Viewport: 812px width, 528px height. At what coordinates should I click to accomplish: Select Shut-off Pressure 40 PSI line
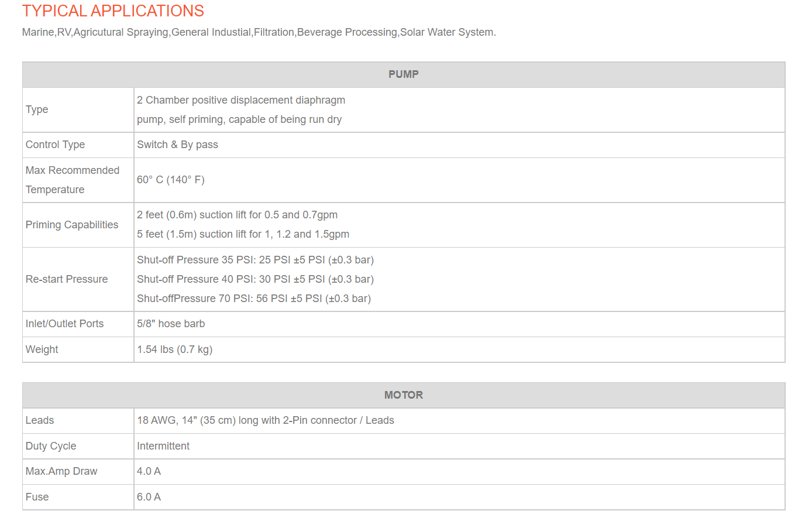[255, 279]
